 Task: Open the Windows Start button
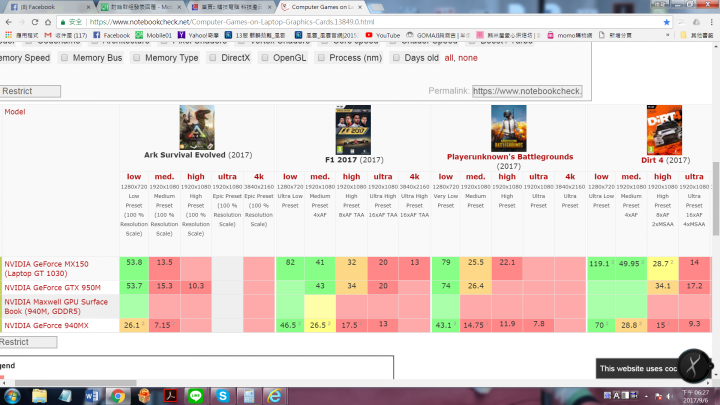coord(12,396)
